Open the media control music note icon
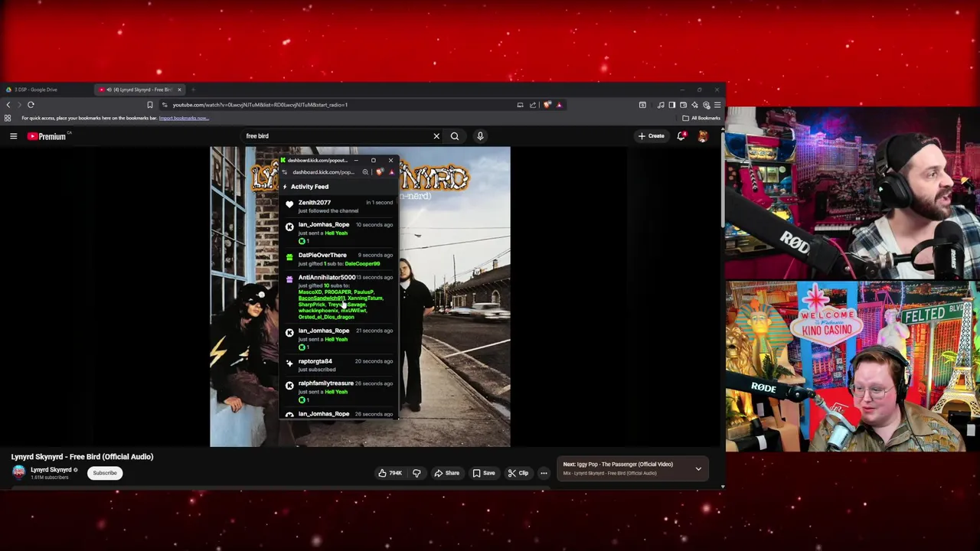This screenshot has height=551, width=980. [661, 105]
